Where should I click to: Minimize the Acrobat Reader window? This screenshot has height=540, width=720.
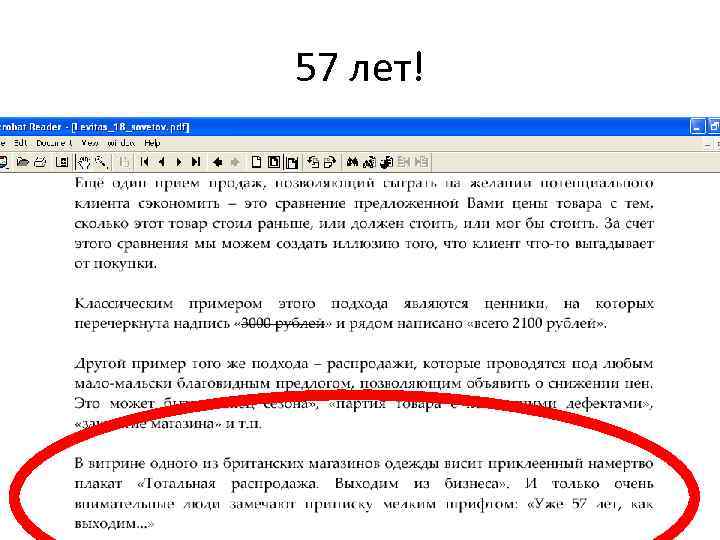698,126
